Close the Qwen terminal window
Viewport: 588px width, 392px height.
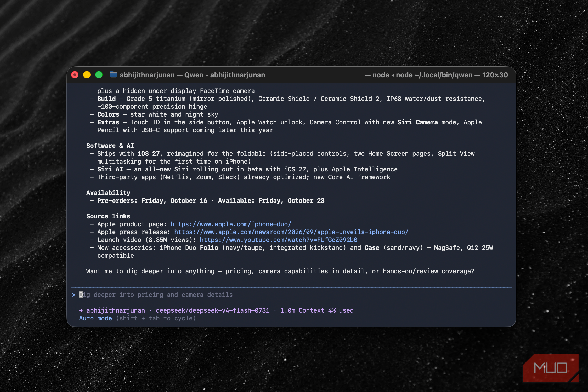point(75,75)
